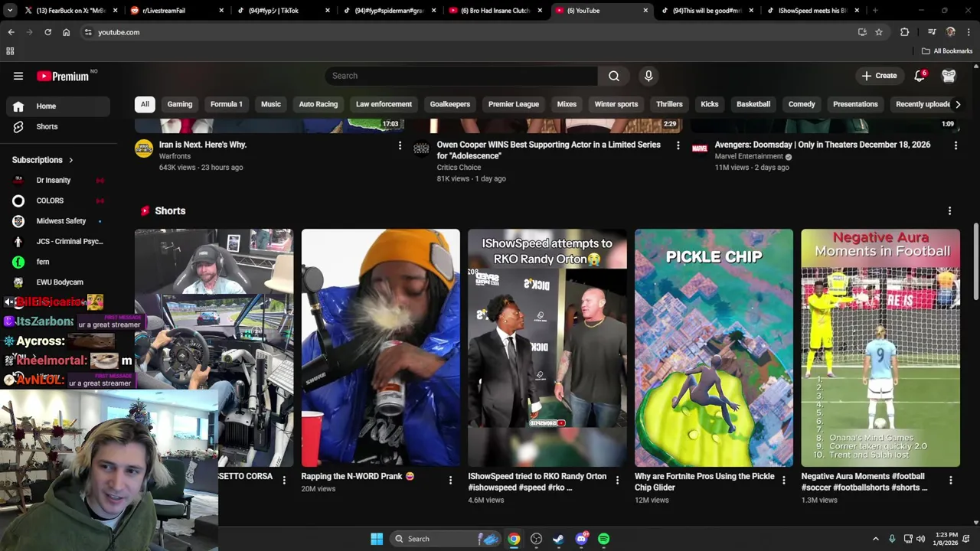Go back in browser
Viewport: 980px width, 551px height.
click(x=11, y=32)
